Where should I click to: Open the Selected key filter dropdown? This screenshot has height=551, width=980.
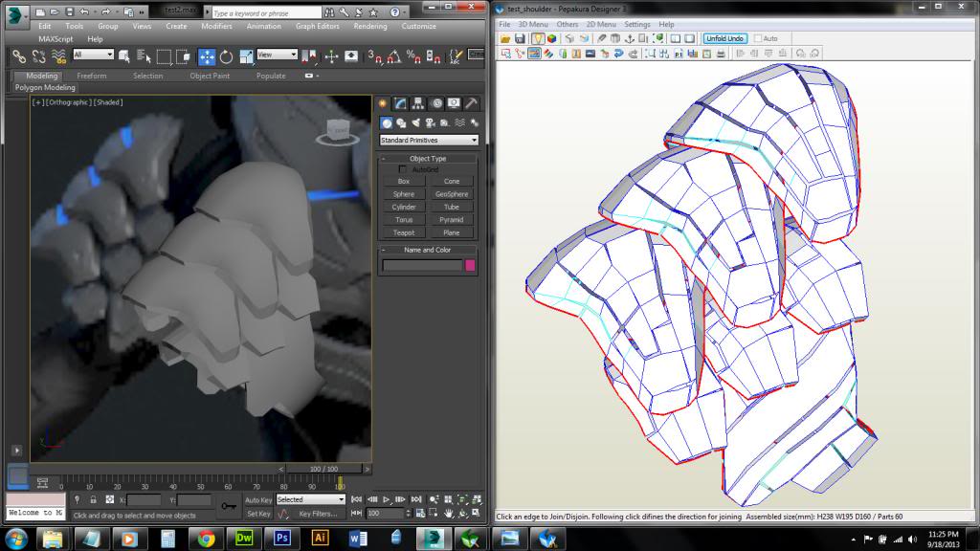pyautogui.click(x=311, y=499)
